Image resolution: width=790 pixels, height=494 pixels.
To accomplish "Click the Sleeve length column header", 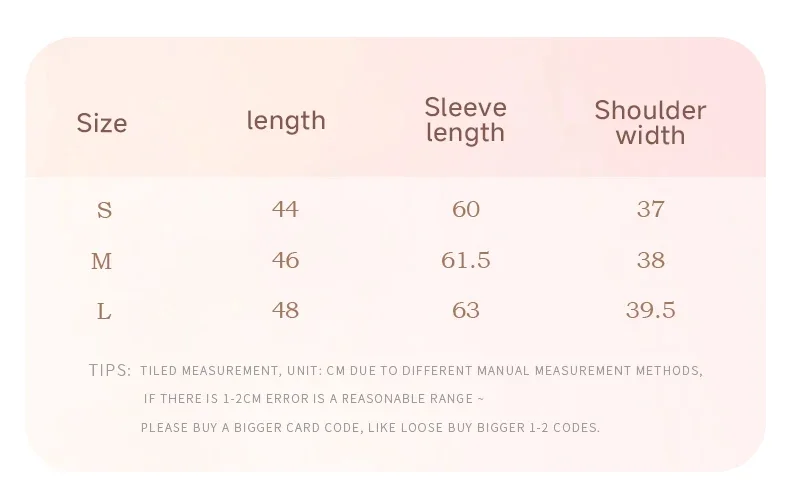I will click(x=466, y=120).
